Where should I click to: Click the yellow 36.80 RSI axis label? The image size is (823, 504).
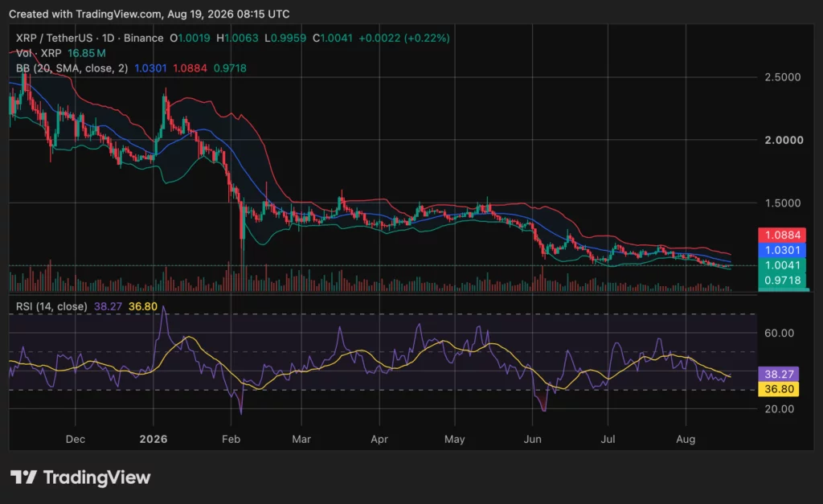pos(779,389)
